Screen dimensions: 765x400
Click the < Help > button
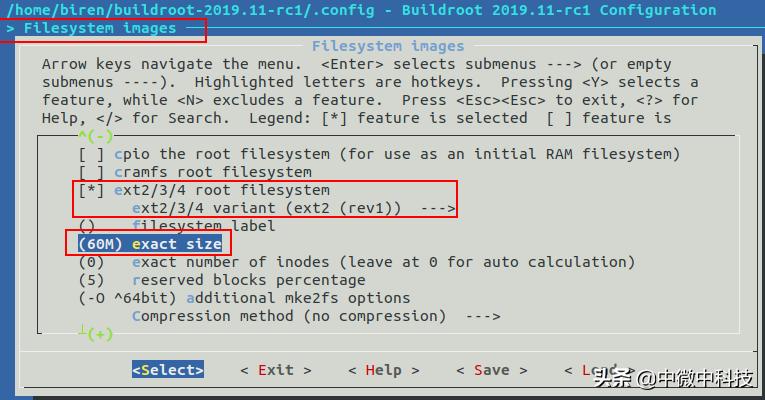[x=383, y=370]
